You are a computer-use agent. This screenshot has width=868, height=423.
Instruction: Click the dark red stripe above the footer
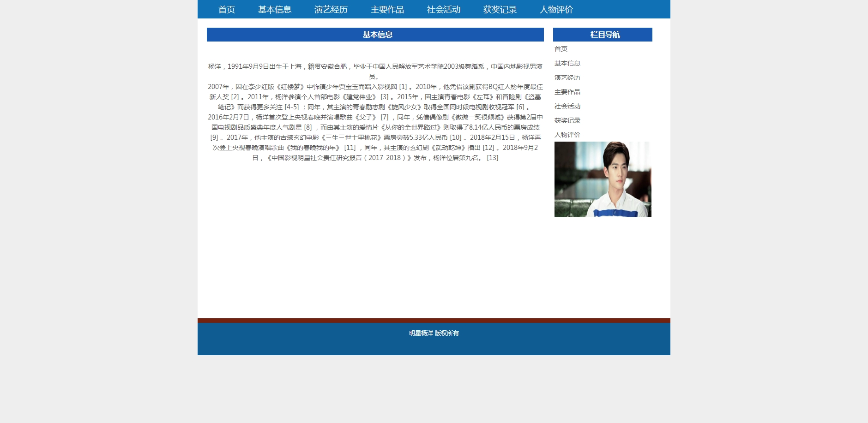point(434,321)
